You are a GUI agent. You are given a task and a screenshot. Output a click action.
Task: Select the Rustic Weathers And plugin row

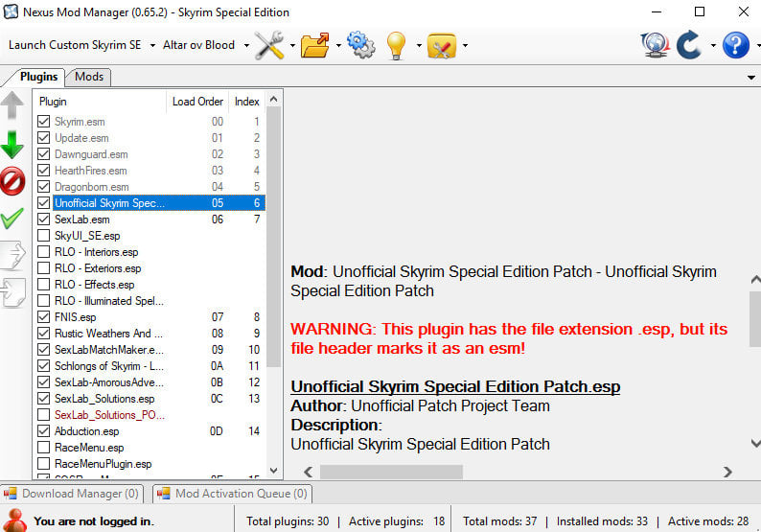coord(150,333)
